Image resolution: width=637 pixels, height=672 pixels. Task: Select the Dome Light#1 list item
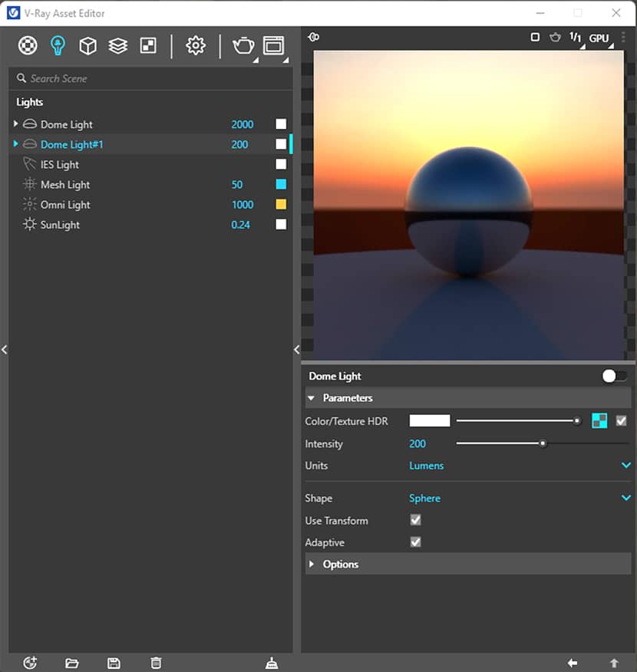coord(71,144)
